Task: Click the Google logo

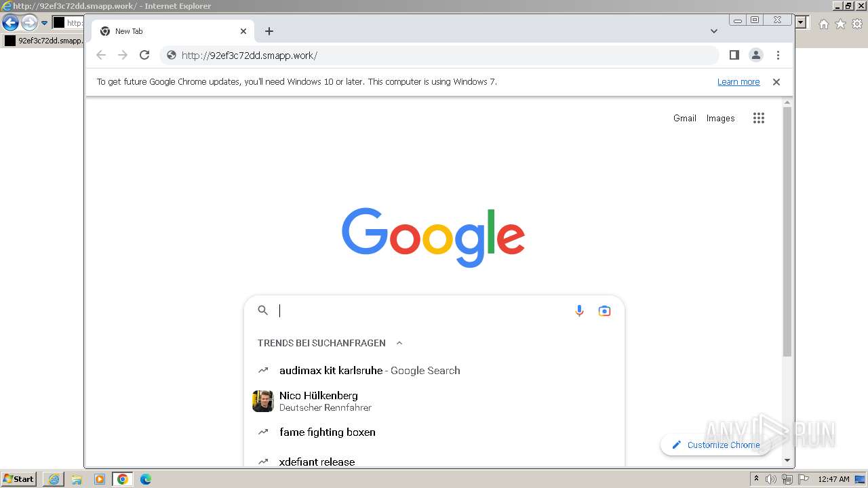Action: pos(433,237)
